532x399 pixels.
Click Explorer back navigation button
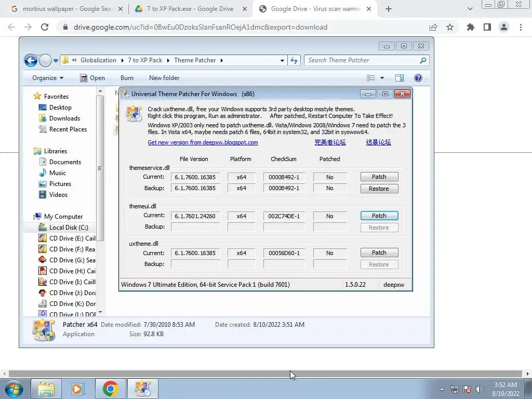pyautogui.click(x=31, y=60)
